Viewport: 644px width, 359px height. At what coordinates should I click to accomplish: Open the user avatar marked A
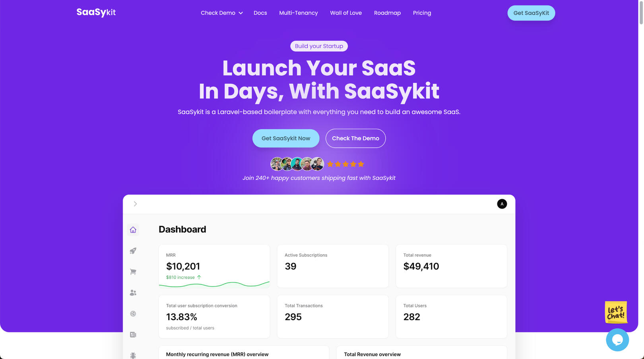(502, 204)
